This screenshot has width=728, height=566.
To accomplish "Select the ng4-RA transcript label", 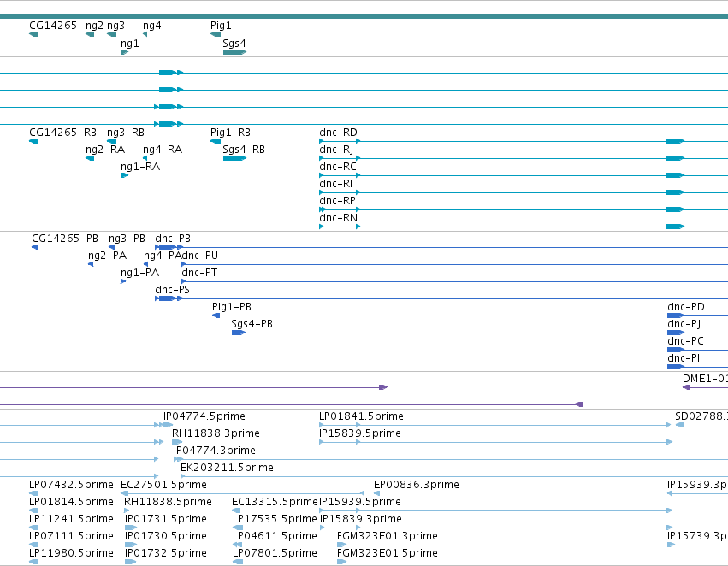I will pyautogui.click(x=163, y=150).
